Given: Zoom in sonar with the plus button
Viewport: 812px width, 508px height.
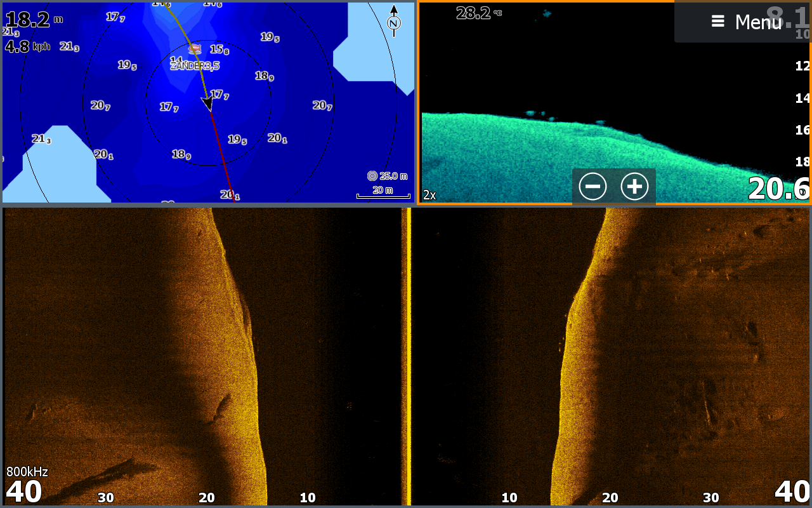Looking at the screenshot, I should coord(634,187).
